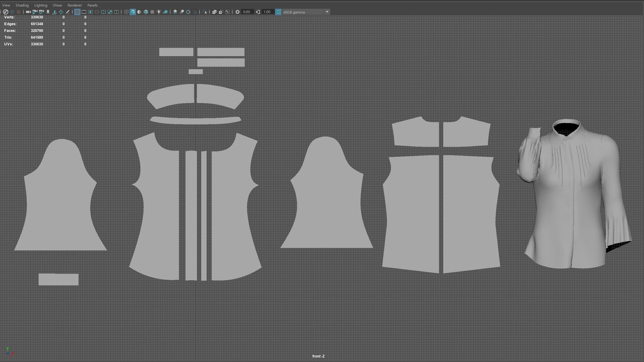Image resolution: width=644 pixels, height=362 pixels.
Task: Click the image plane icon
Action: (54, 12)
